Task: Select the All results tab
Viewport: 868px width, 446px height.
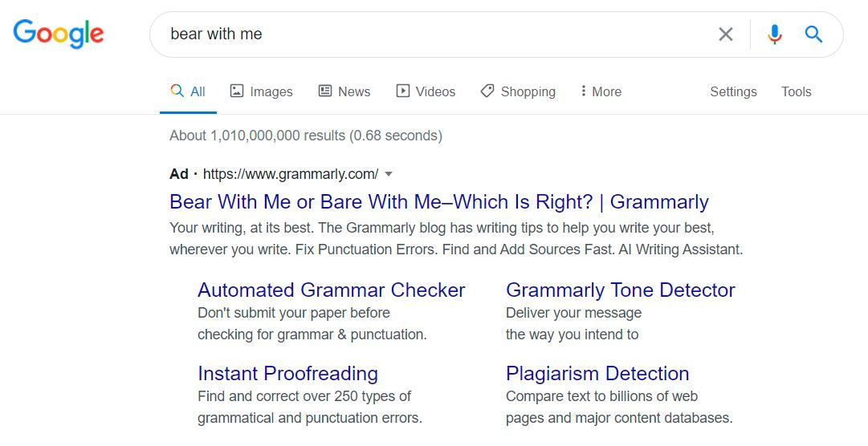Action: tap(188, 91)
